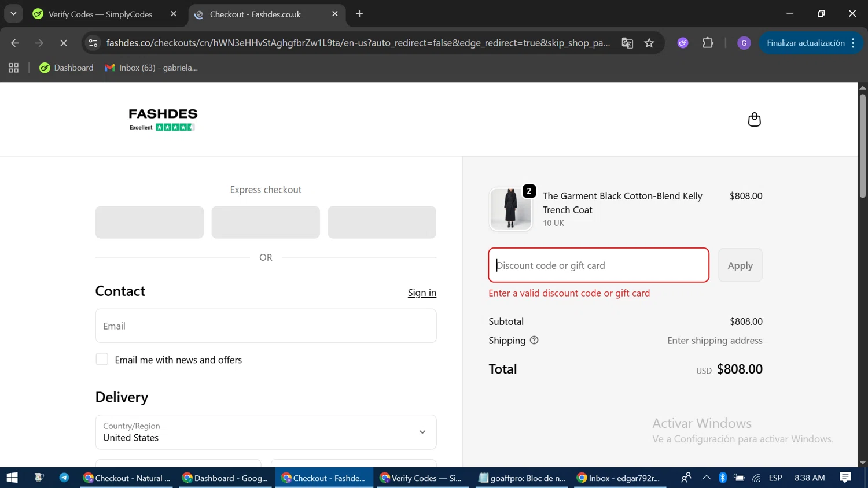This screenshot has height=488, width=868.
Task: Click the error message 'Enter a valid discount code'
Action: tap(569, 293)
